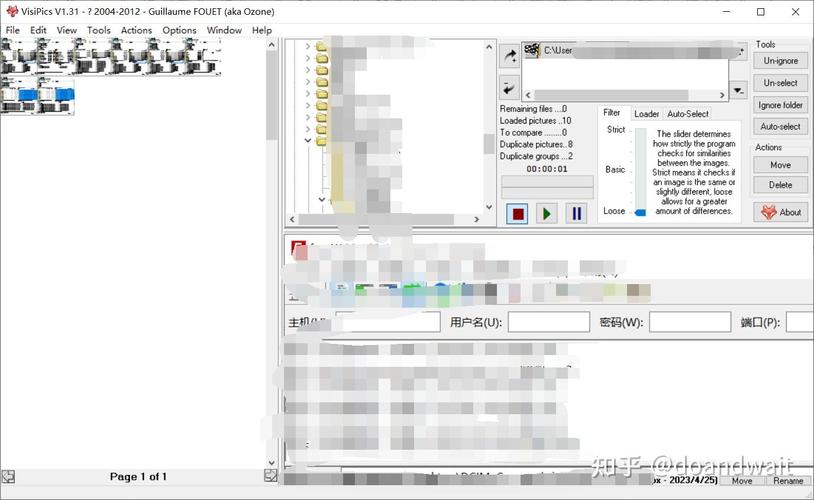814x500 pixels.
Task: Open the Options menu
Action: pos(179,30)
